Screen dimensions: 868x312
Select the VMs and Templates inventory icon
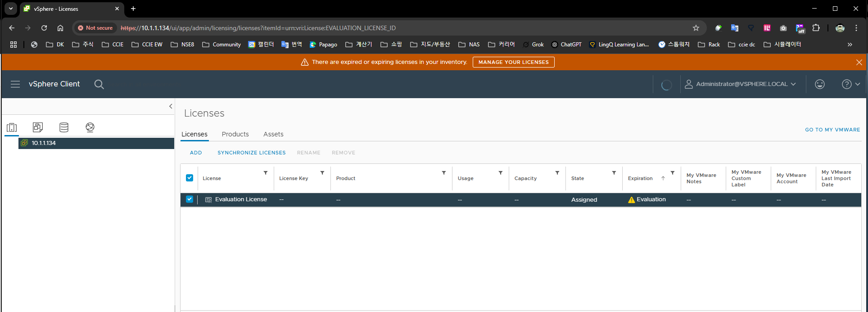click(x=38, y=127)
